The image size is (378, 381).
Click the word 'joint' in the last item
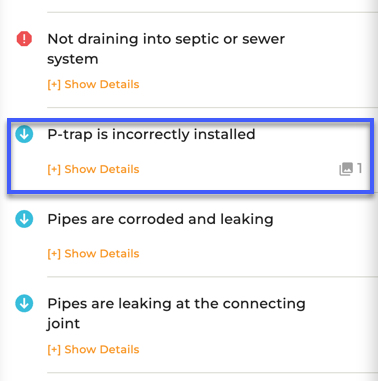pyautogui.click(x=63, y=323)
